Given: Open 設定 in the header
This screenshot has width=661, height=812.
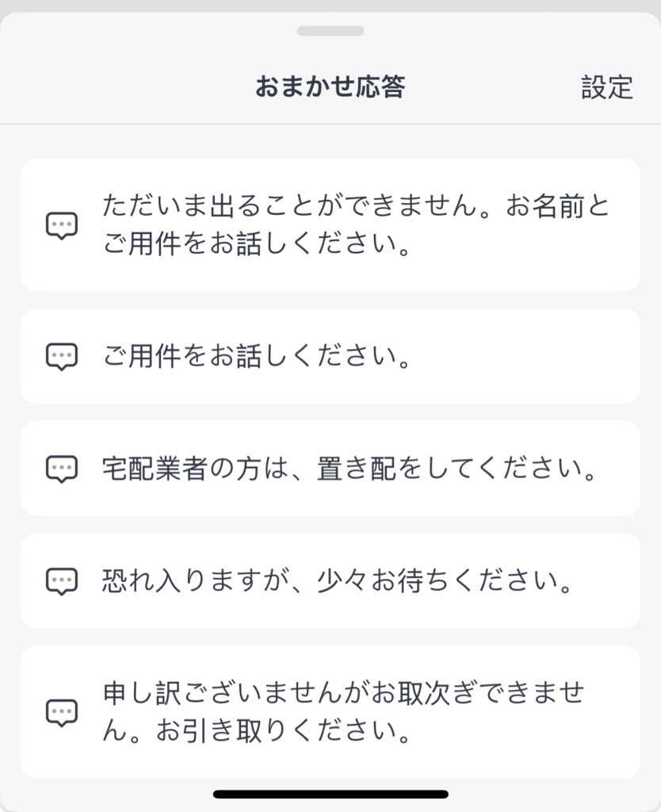Looking at the screenshot, I should point(606,87).
